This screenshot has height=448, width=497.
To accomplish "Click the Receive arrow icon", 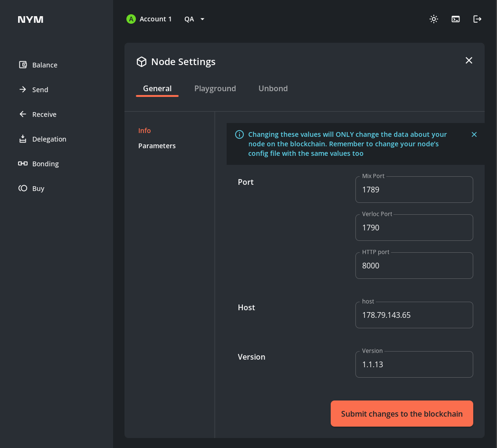I will 23,114.
